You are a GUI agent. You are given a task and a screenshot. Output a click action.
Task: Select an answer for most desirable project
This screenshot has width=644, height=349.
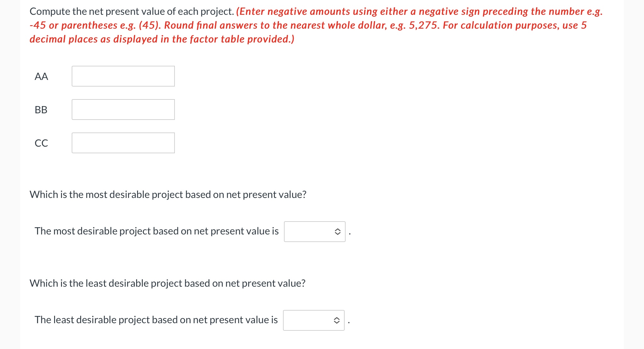coord(314,231)
